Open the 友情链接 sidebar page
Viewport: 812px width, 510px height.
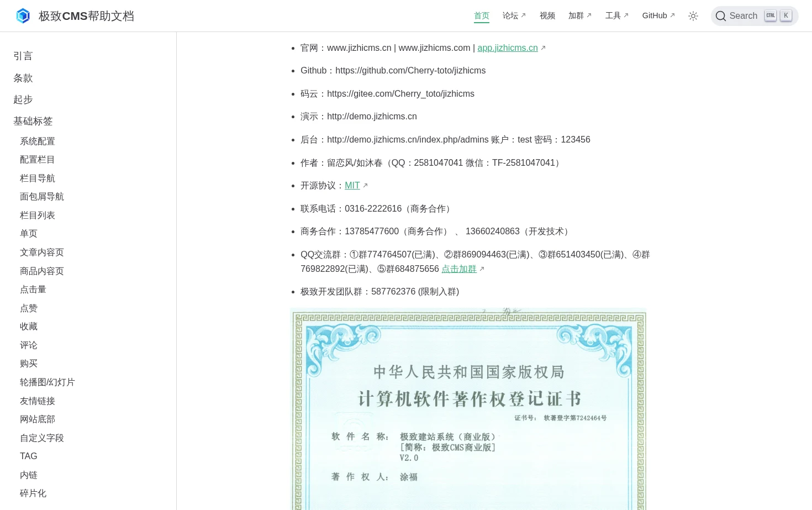point(38,401)
